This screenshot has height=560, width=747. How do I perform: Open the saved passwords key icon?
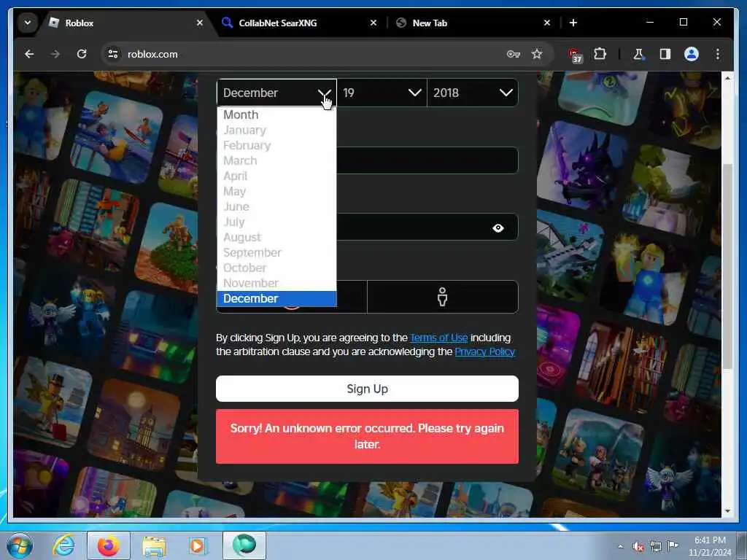[513, 54]
